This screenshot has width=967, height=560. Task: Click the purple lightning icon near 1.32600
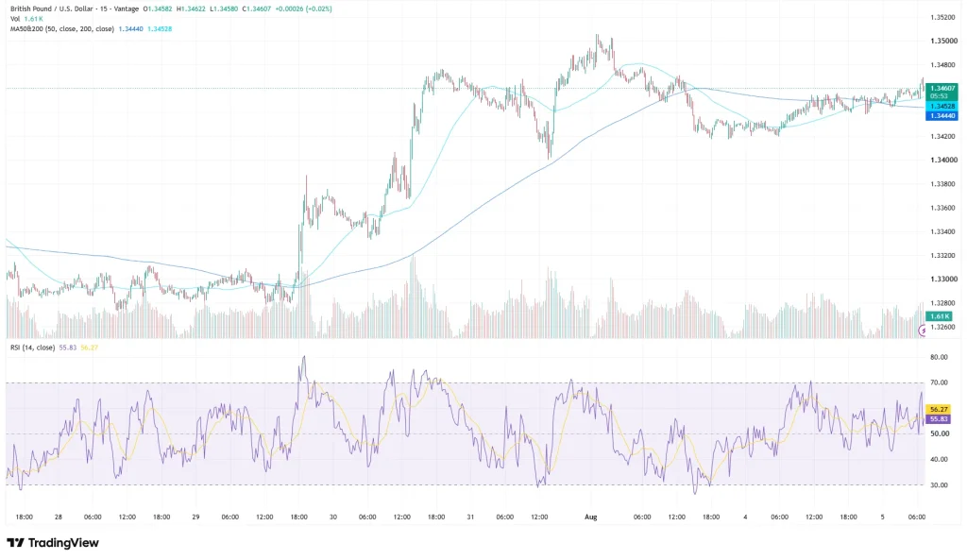click(923, 331)
